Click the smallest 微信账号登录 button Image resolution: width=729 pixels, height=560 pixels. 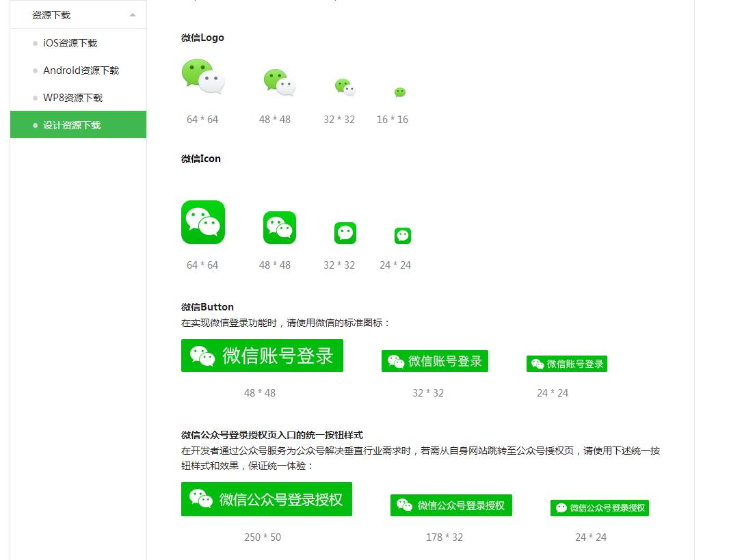[x=567, y=364]
